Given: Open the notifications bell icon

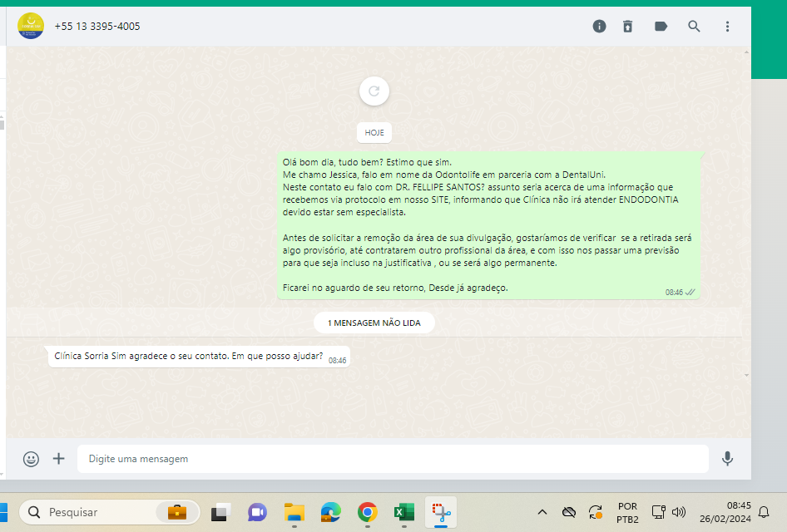Looking at the screenshot, I should (x=764, y=512).
